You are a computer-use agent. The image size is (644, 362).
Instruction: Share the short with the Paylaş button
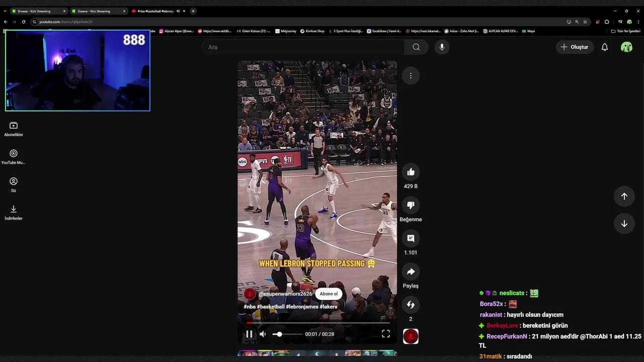pyautogui.click(x=411, y=271)
